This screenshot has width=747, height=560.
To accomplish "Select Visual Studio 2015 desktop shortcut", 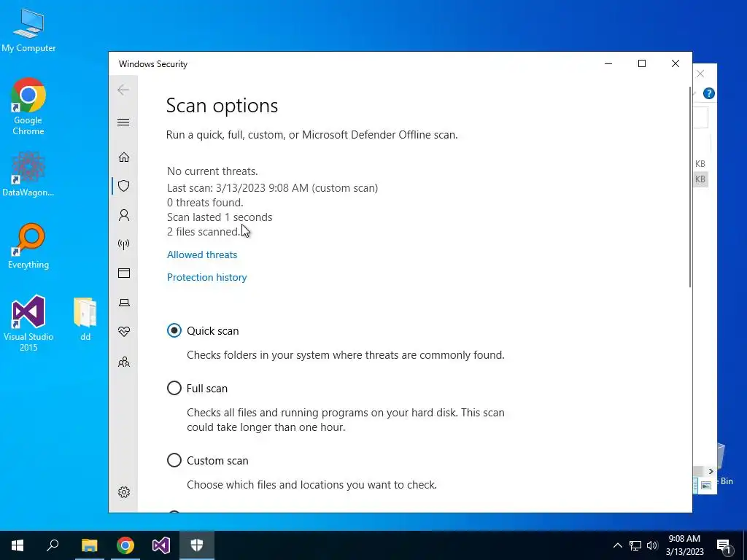I will (28, 323).
